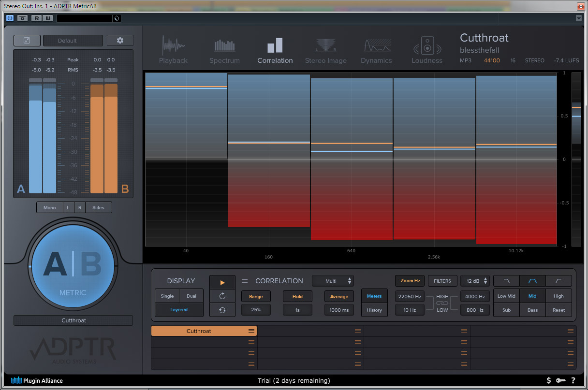Click the orange play button
The height and width of the screenshot is (390, 588).
pyautogui.click(x=222, y=283)
